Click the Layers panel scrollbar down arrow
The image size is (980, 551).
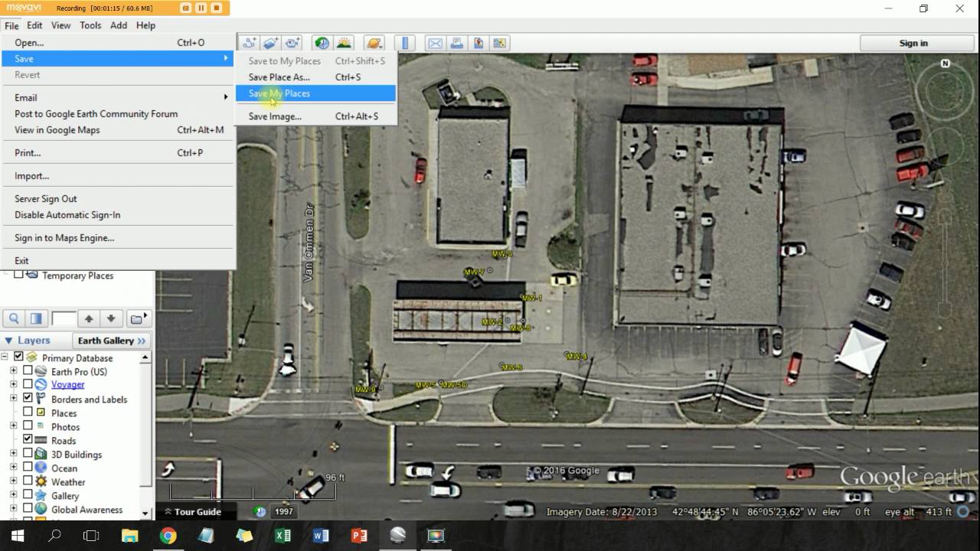click(x=145, y=514)
